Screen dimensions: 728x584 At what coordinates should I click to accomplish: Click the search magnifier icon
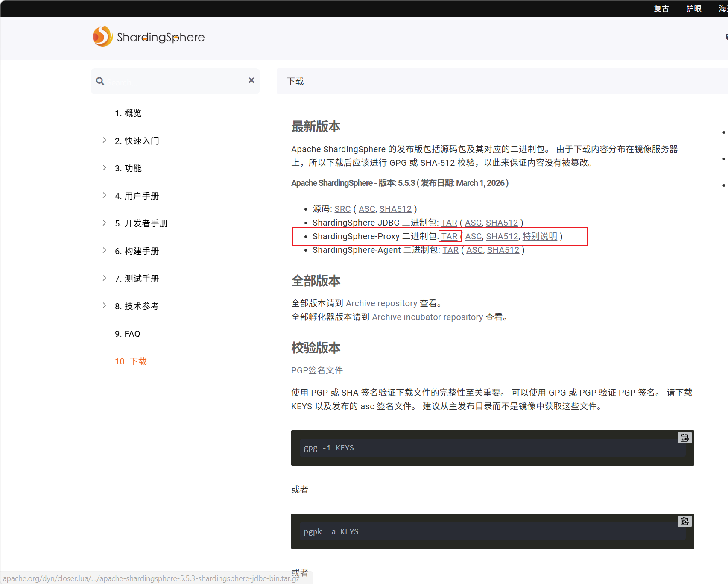click(100, 81)
